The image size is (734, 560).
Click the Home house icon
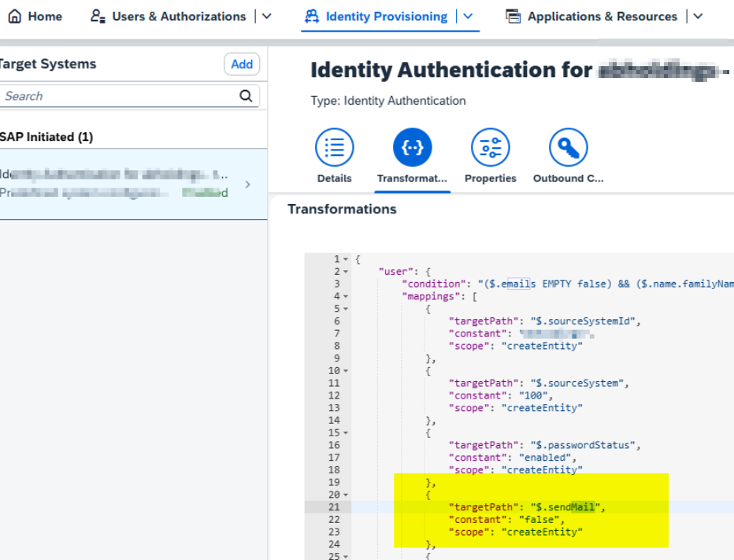[15, 17]
